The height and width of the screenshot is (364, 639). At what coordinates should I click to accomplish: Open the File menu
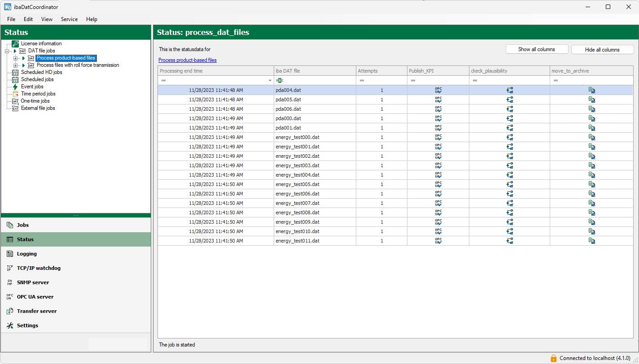[11, 19]
